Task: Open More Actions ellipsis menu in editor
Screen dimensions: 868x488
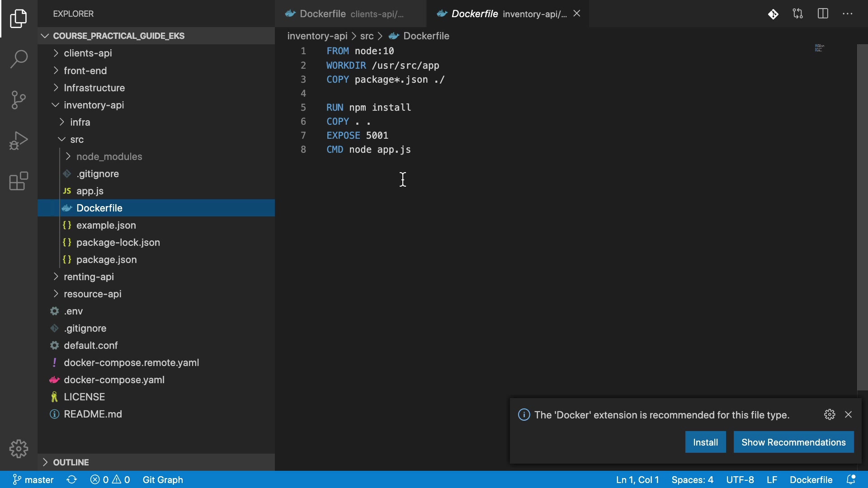Action: point(848,14)
